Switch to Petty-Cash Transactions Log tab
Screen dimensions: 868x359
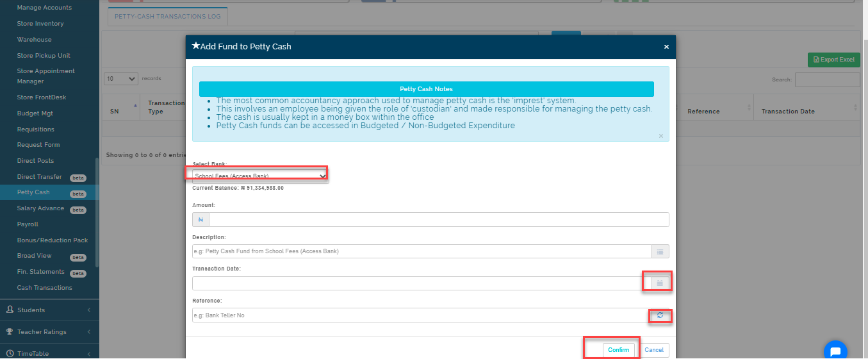tap(168, 17)
